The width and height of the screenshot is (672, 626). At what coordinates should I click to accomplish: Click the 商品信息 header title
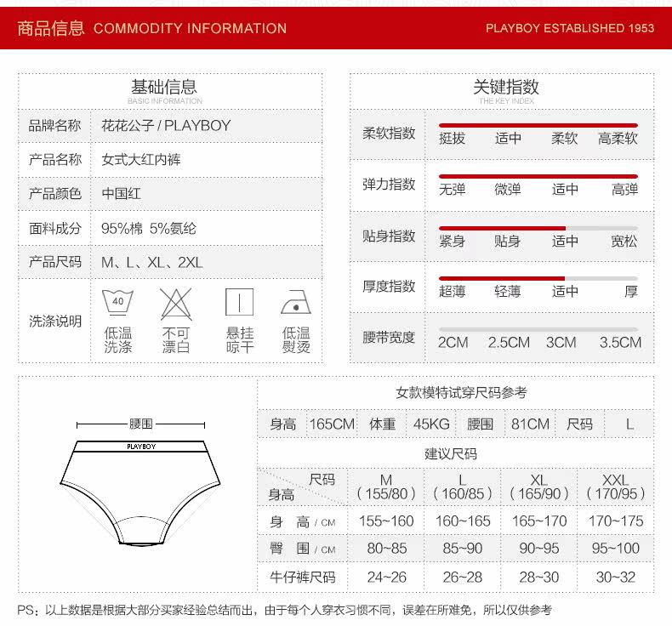tap(50, 28)
